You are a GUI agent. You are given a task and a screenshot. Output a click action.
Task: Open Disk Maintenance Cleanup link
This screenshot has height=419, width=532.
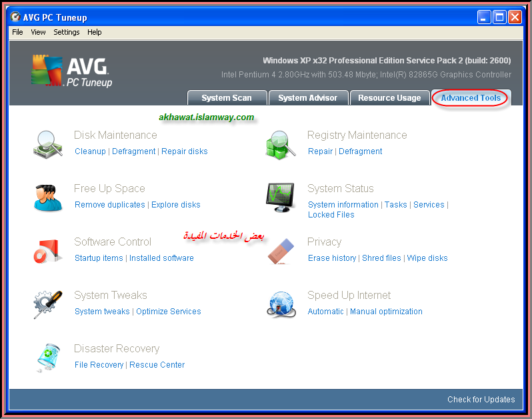click(x=90, y=151)
